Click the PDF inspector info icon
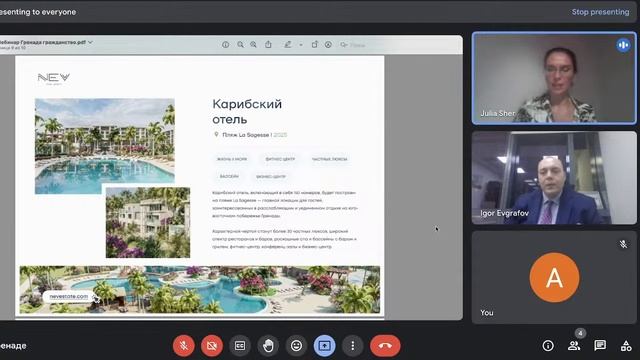This screenshot has width=640, height=360. (225, 45)
